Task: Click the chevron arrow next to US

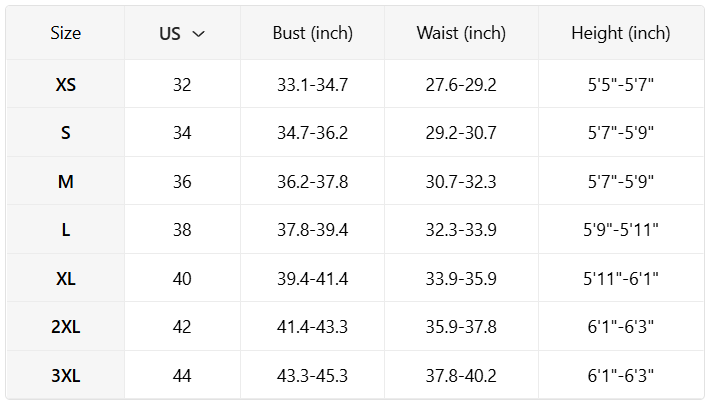Action: [199, 34]
